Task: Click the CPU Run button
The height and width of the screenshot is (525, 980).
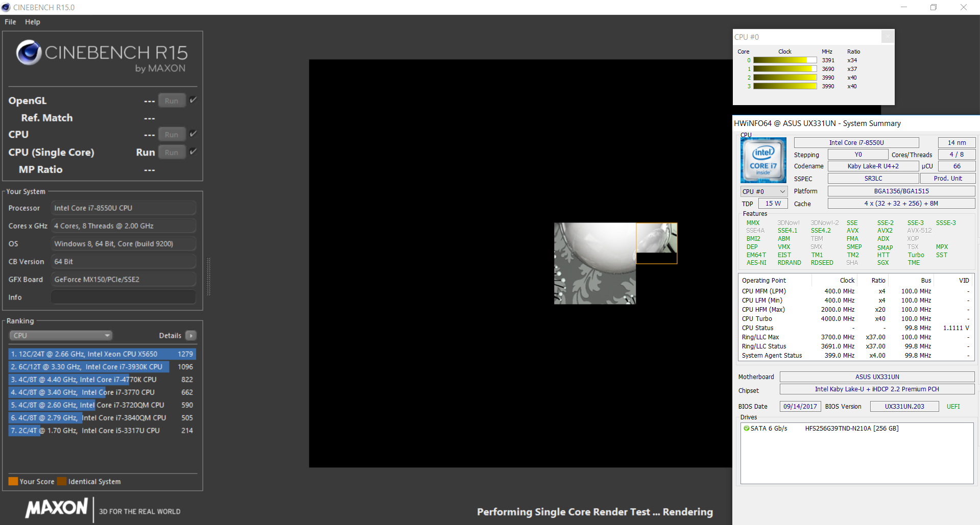Action: pos(172,134)
